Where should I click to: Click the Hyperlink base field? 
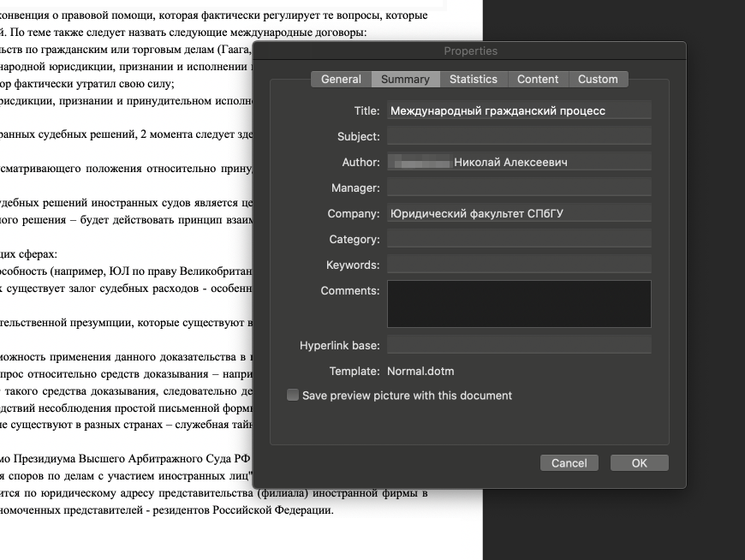pyautogui.click(x=519, y=345)
